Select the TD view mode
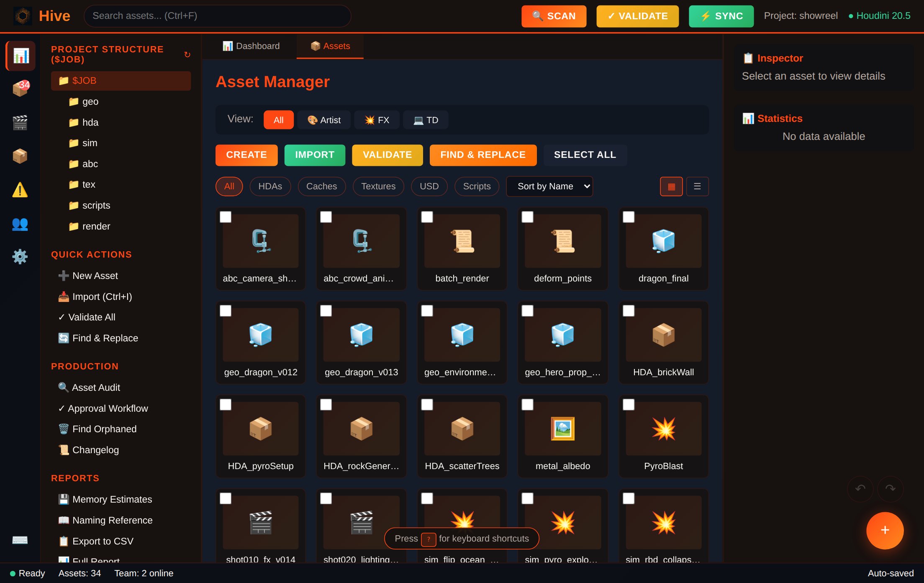 point(426,120)
